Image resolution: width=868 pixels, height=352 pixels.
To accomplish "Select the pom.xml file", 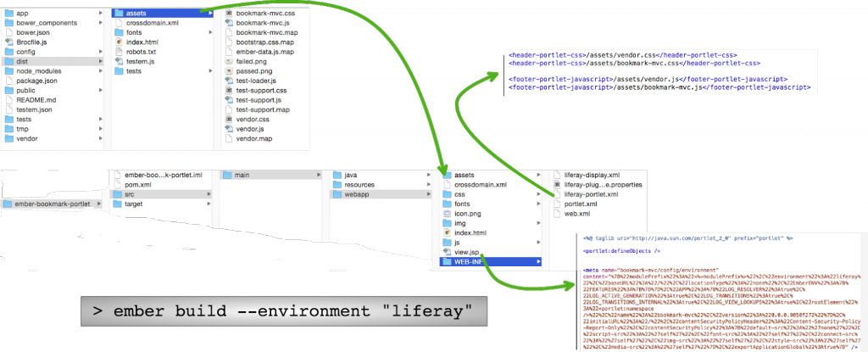I will (x=137, y=184).
